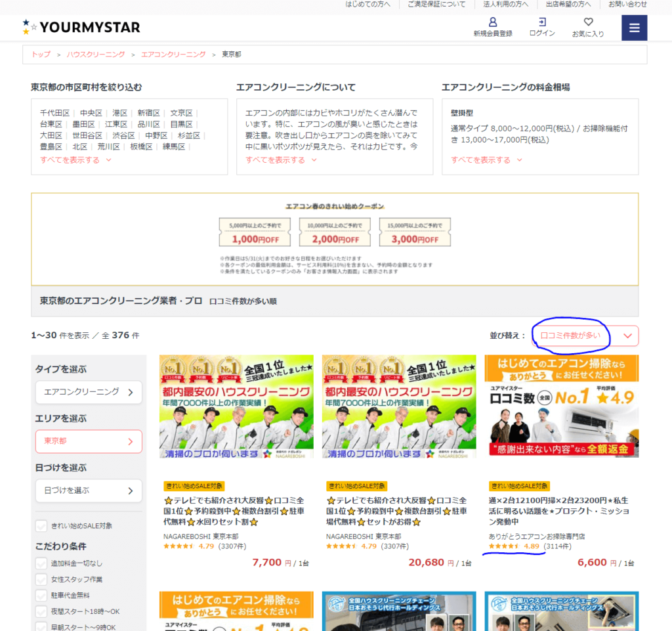Open favorites (お気に入り) heart icon
This screenshot has height=631, width=672.
588,26
